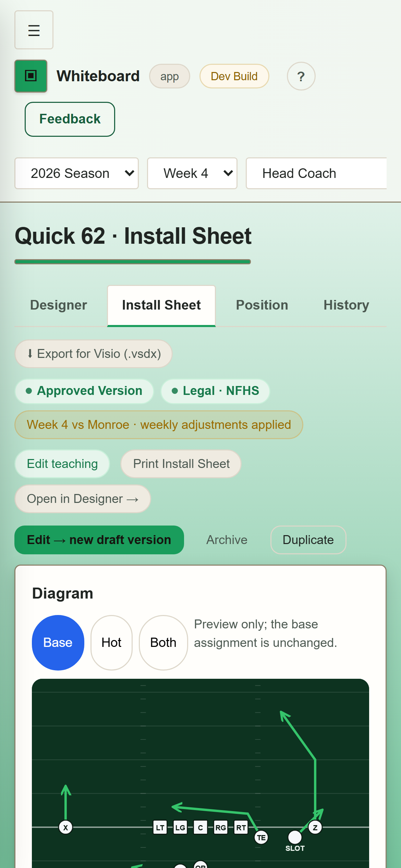The height and width of the screenshot is (868, 401).
Task: Select the X receiver marker on diagram
Action: (x=65, y=827)
